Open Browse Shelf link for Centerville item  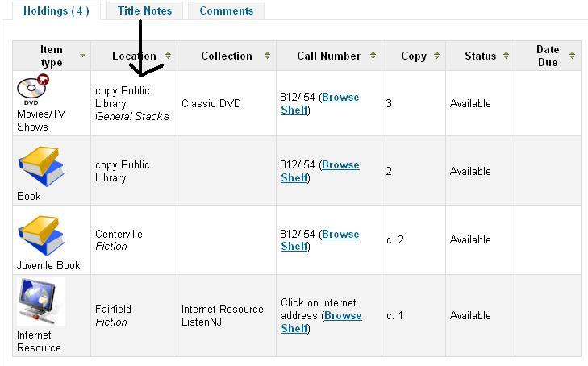[340, 235]
